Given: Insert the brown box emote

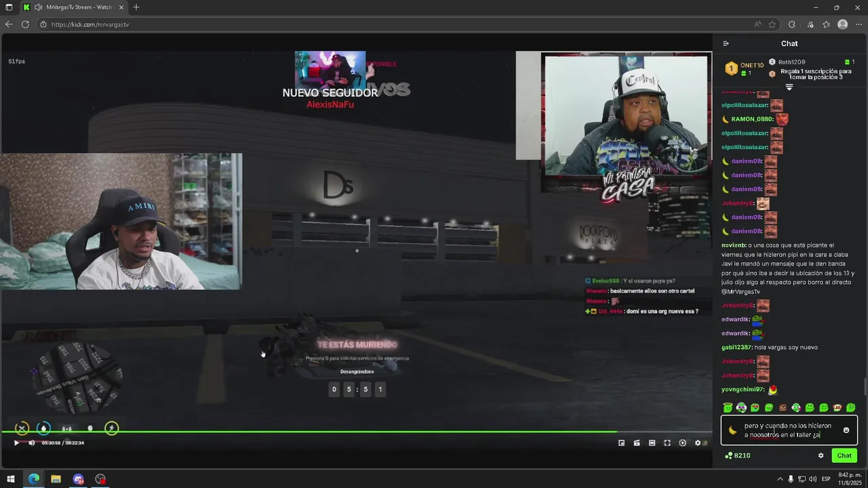Looking at the screenshot, I should tap(783, 407).
